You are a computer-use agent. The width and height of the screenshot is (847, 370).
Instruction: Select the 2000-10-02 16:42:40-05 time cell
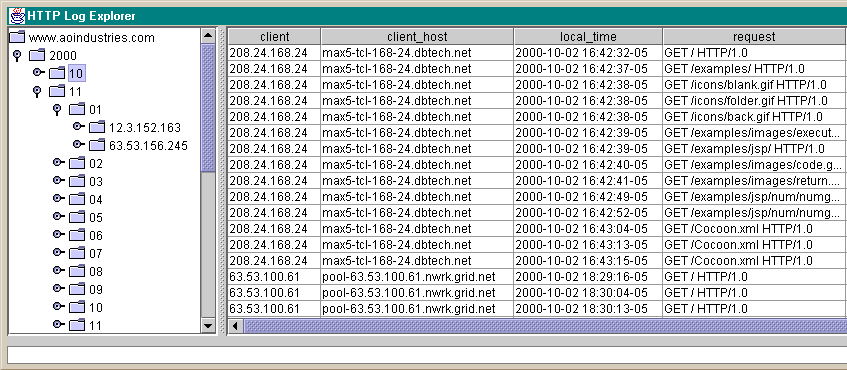click(588, 165)
